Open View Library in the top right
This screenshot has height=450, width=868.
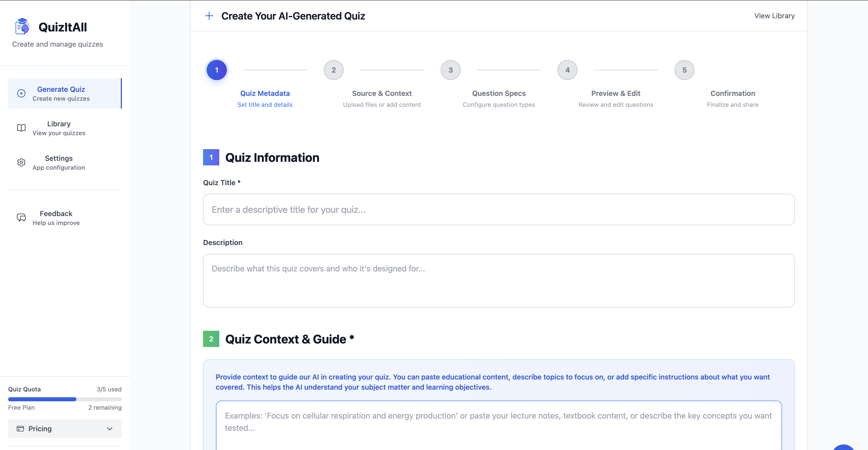tap(774, 16)
